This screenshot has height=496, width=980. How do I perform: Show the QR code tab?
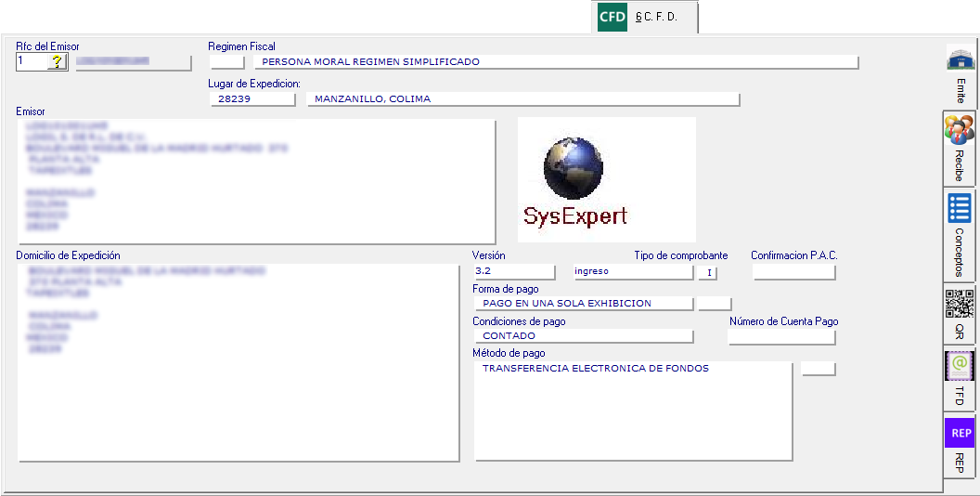click(x=960, y=304)
